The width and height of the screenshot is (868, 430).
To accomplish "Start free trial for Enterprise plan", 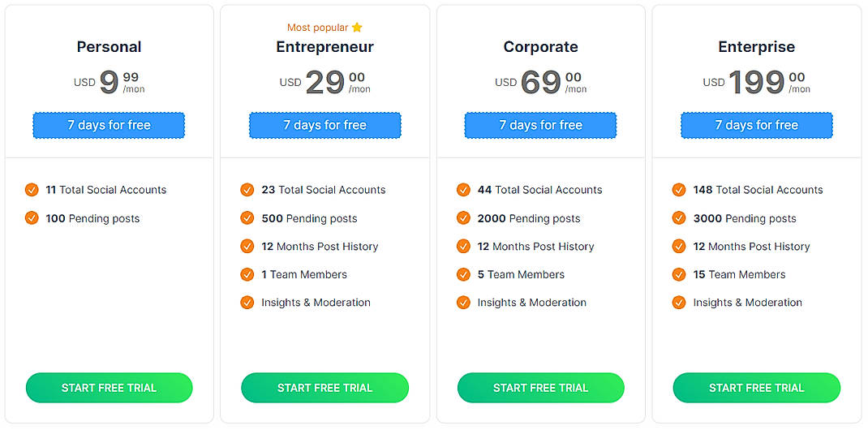I will (756, 388).
